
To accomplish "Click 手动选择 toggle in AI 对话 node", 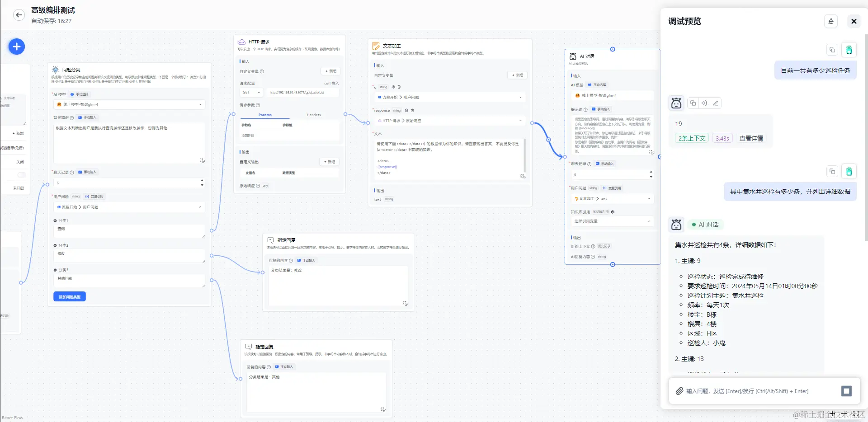I will click(597, 85).
